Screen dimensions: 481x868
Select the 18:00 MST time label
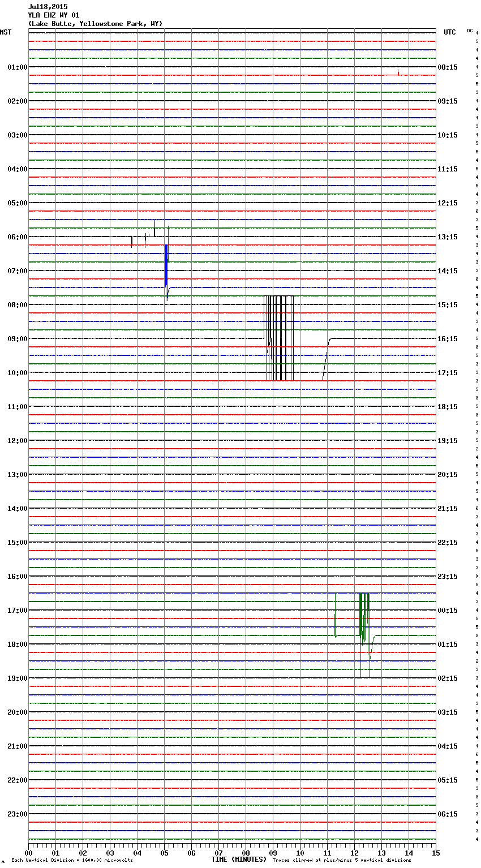17,644
